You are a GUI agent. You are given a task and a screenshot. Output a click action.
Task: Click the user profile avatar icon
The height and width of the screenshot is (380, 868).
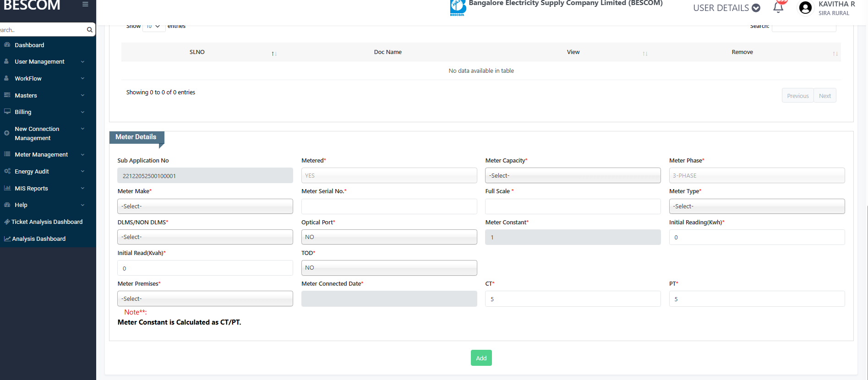pyautogui.click(x=805, y=8)
